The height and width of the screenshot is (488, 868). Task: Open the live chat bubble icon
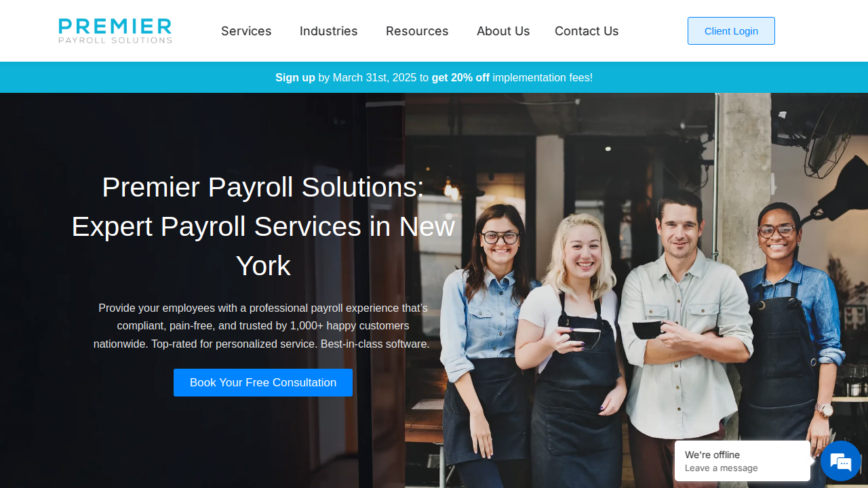[841, 461]
